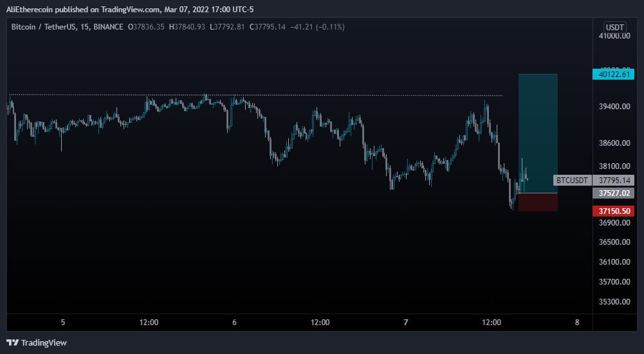Image resolution: width=644 pixels, height=354 pixels.
Task: Click the 39400.00 price axis label
Action: tap(614, 106)
